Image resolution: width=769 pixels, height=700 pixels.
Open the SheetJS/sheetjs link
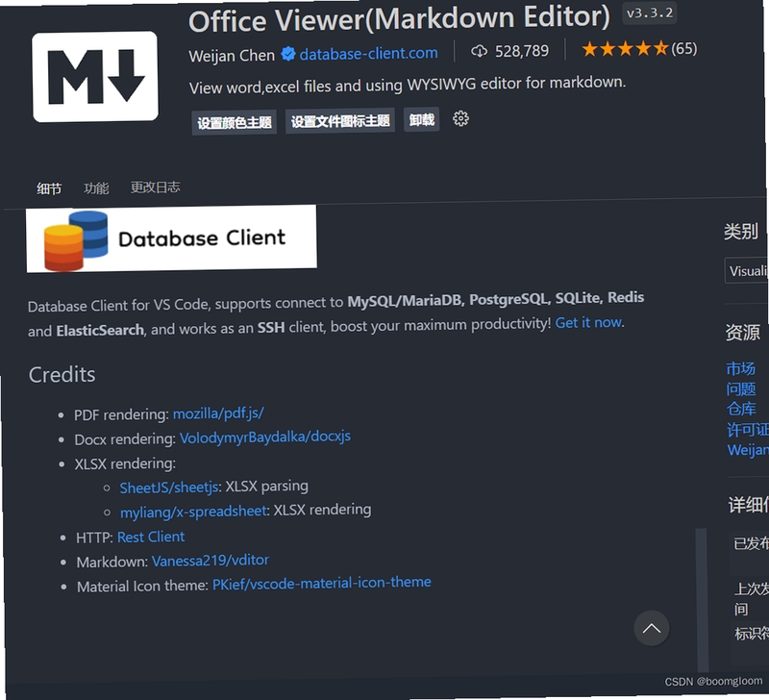coord(169,487)
